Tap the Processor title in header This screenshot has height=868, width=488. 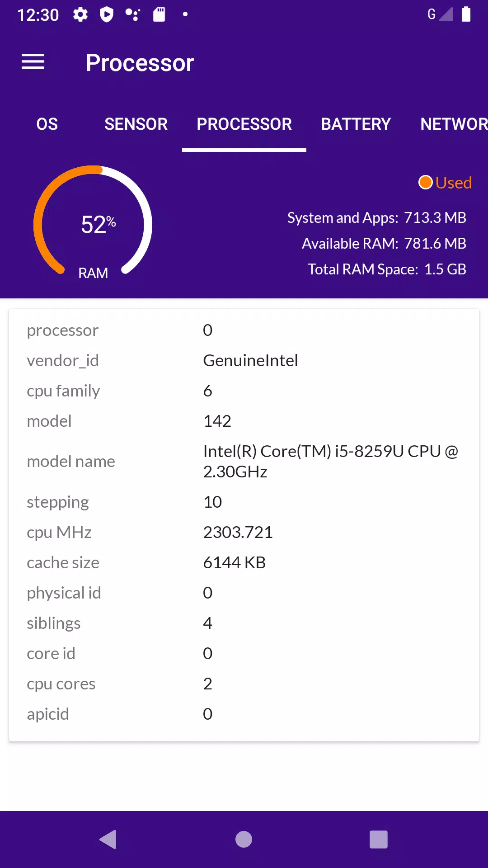click(140, 62)
